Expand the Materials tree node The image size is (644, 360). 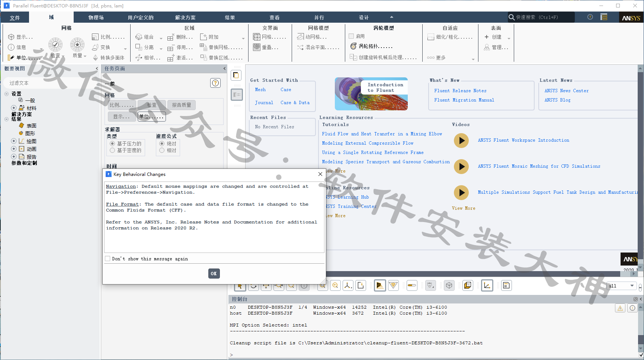14,108
